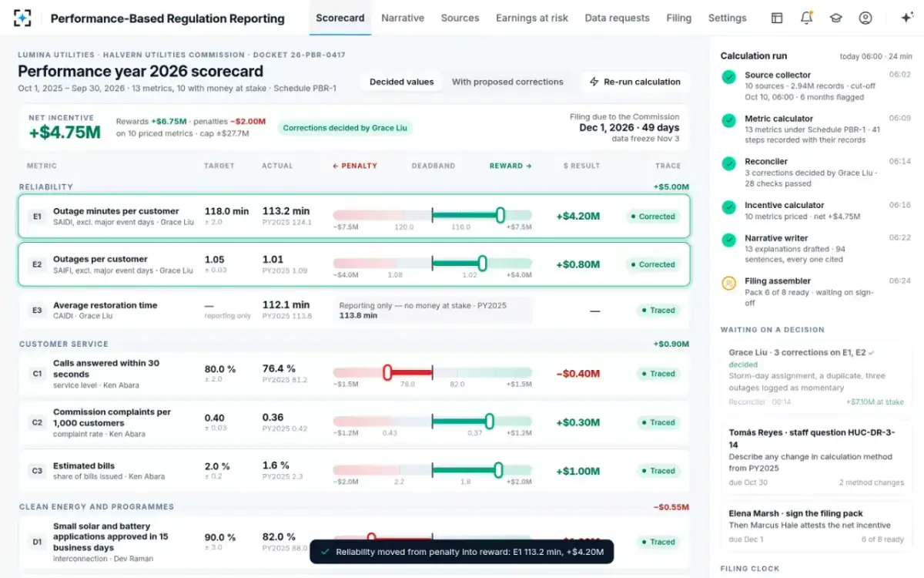
Task: Click the E3 metric badge
Action: [x=37, y=311]
